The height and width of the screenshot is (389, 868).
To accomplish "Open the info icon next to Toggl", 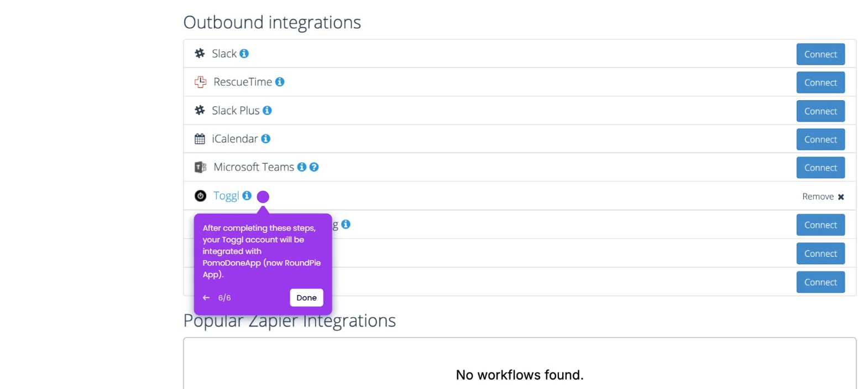I will click(x=247, y=195).
